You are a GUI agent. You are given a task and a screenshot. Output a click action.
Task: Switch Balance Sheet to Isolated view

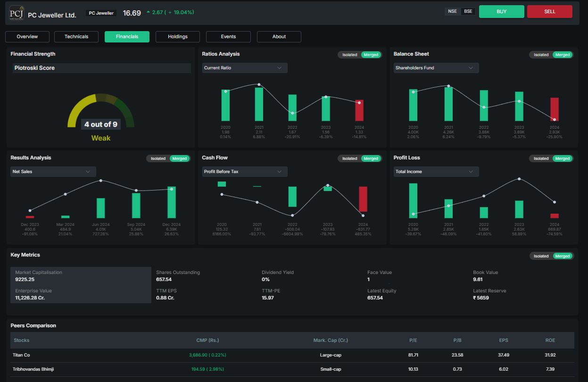[x=541, y=55]
